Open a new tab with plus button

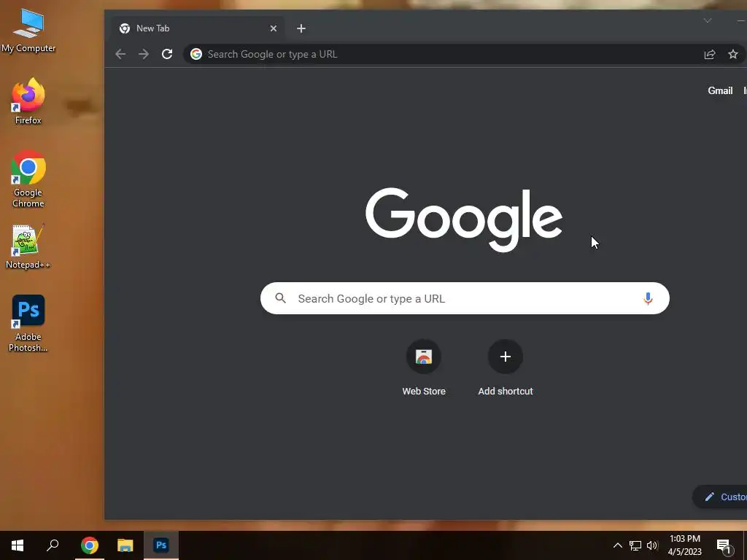tap(301, 28)
